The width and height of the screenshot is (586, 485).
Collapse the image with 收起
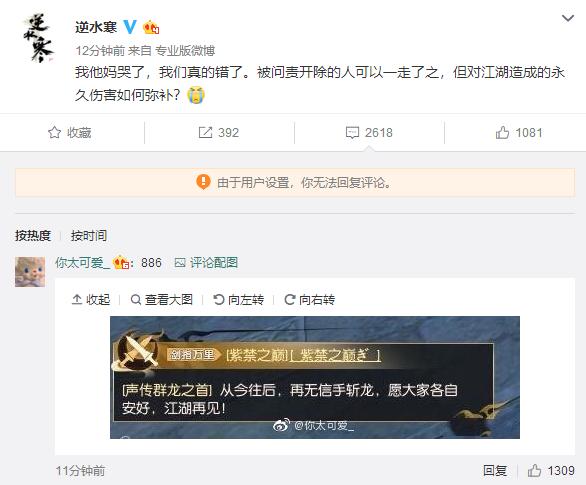pos(91,300)
